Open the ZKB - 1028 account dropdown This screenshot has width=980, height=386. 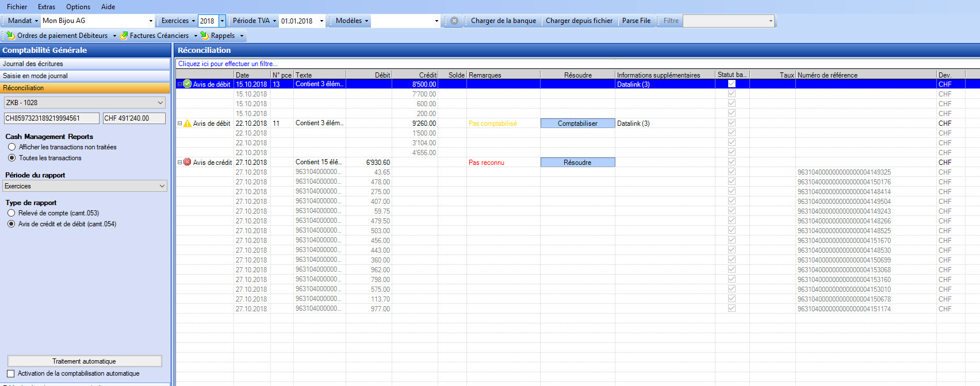click(x=160, y=103)
